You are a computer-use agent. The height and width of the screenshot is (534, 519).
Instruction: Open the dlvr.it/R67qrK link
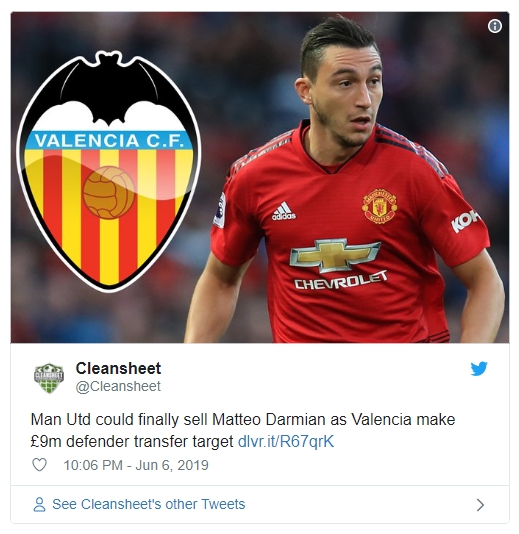(x=286, y=441)
